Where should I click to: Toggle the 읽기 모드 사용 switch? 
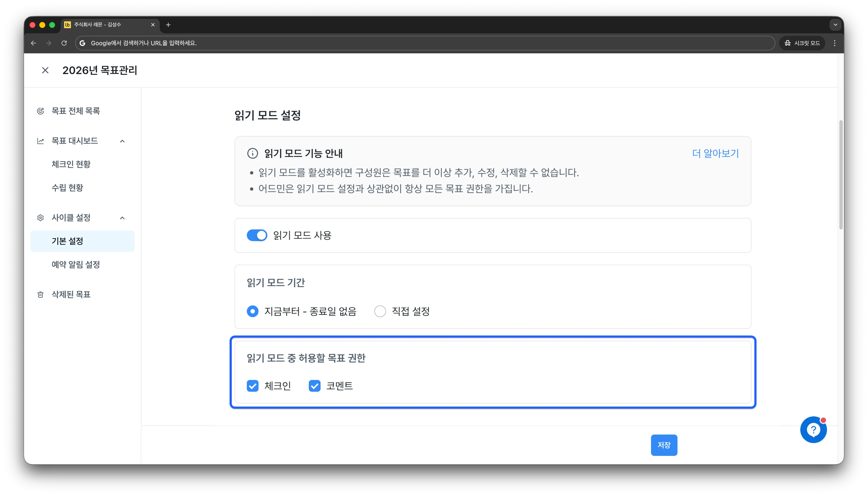[x=257, y=235]
